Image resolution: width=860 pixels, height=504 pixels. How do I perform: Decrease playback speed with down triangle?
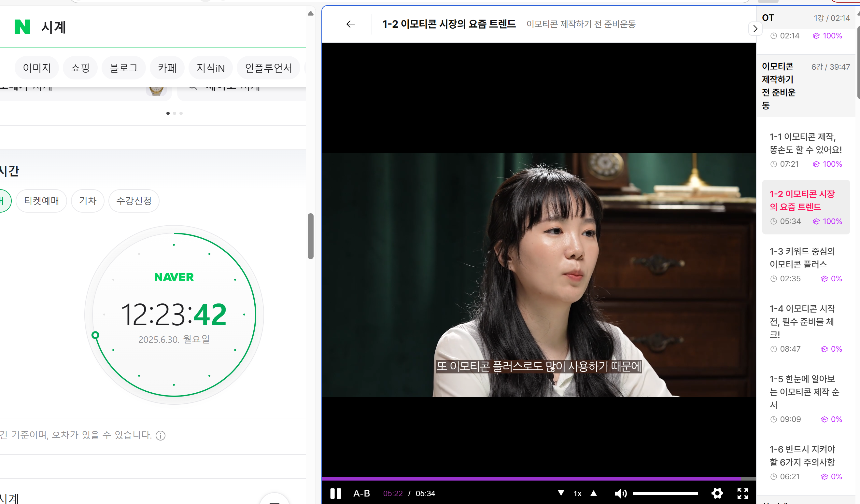tap(561, 493)
